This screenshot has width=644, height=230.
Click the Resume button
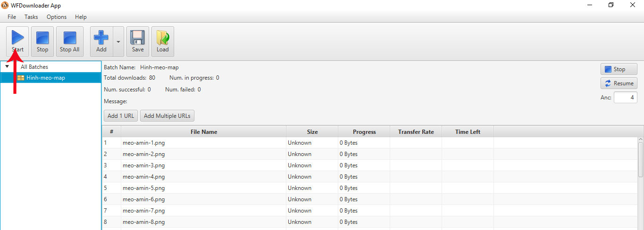(619, 83)
